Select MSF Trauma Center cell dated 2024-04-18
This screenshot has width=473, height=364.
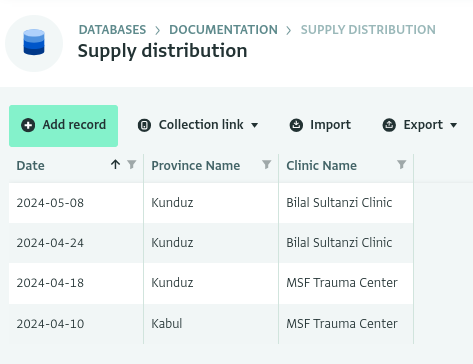tap(346, 283)
